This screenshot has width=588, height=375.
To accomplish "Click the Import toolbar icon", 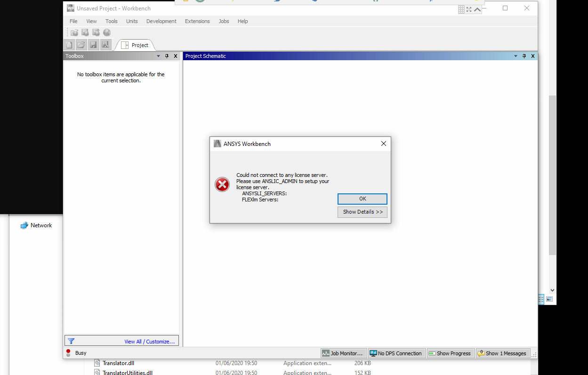I will pyautogui.click(x=74, y=32).
